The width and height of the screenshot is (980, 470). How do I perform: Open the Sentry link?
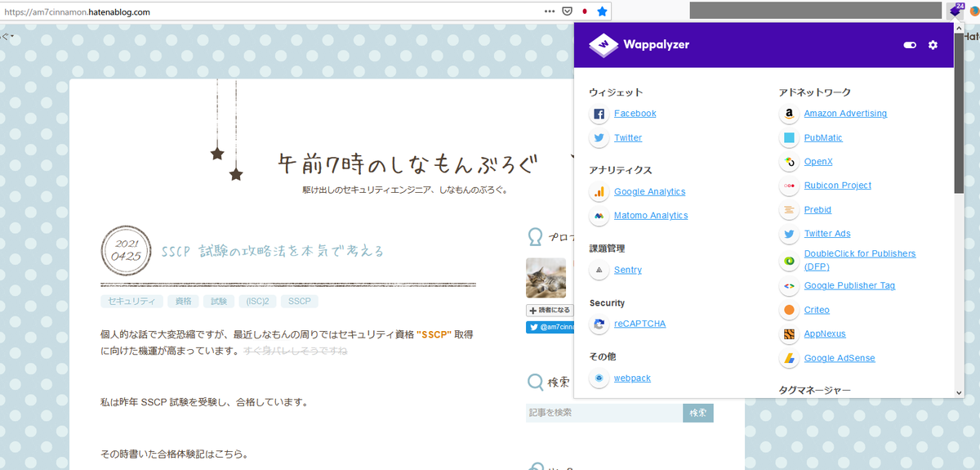[628, 270]
